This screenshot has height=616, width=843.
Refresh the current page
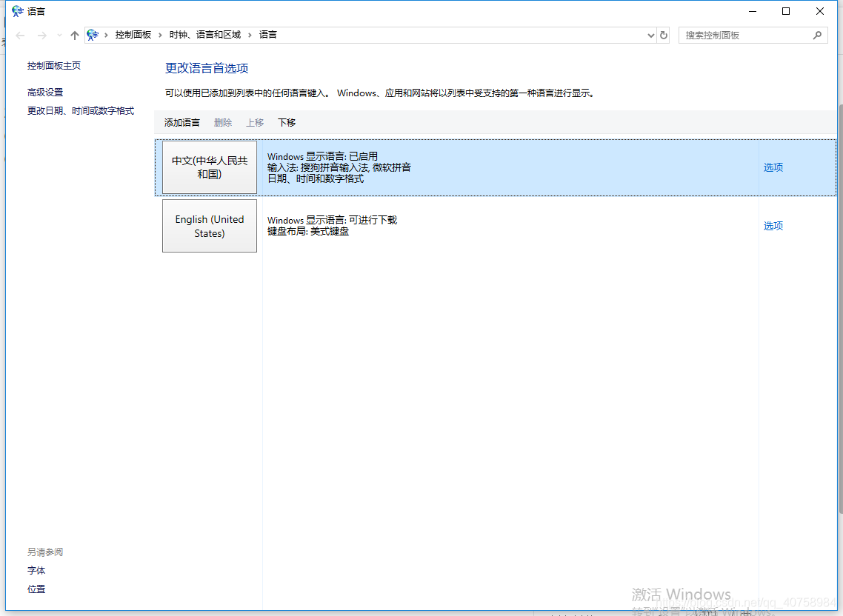coord(664,36)
